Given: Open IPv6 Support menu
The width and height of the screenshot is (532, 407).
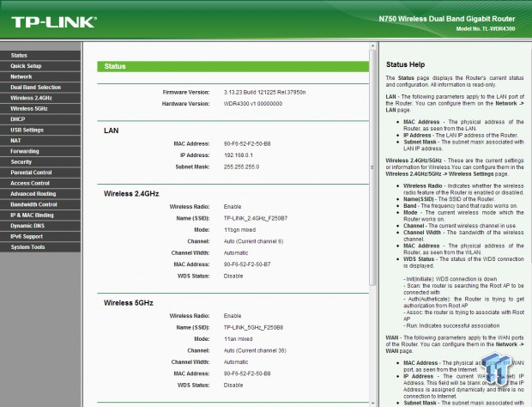Looking at the screenshot, I should click(40, 237).
